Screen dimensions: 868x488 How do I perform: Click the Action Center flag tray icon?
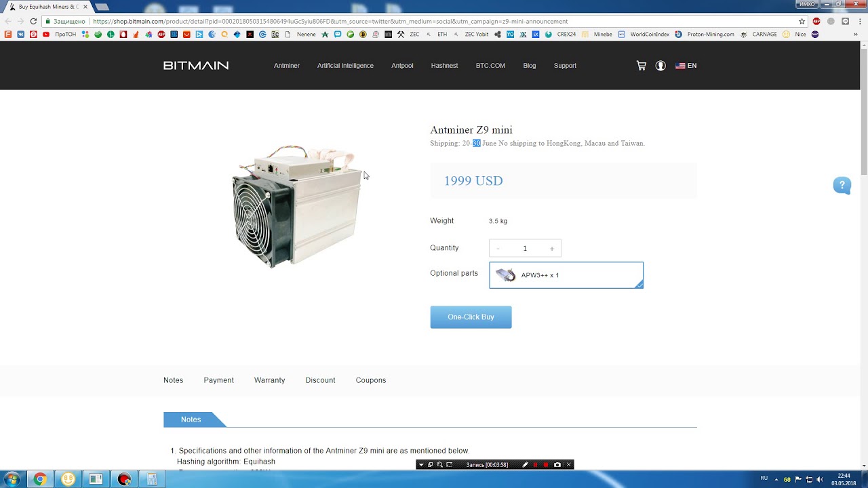coord(798,479)
